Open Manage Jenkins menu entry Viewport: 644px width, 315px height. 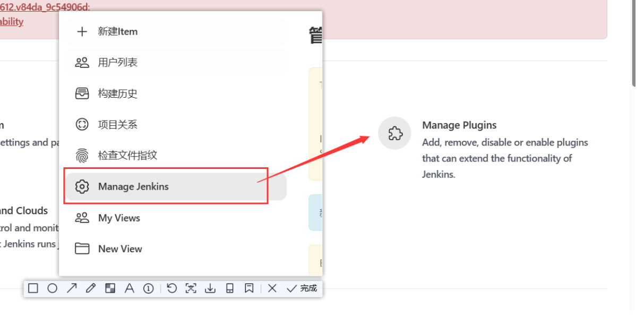(176, 186)
